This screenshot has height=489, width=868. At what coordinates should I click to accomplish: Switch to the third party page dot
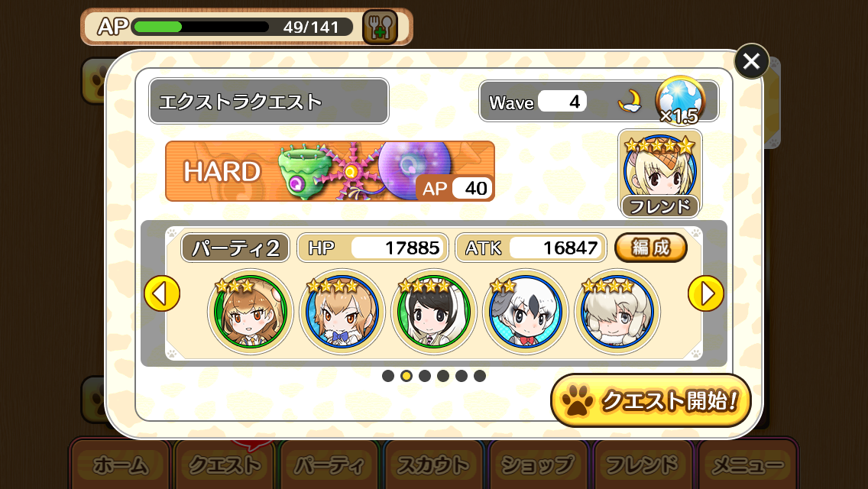pos(425,376)
